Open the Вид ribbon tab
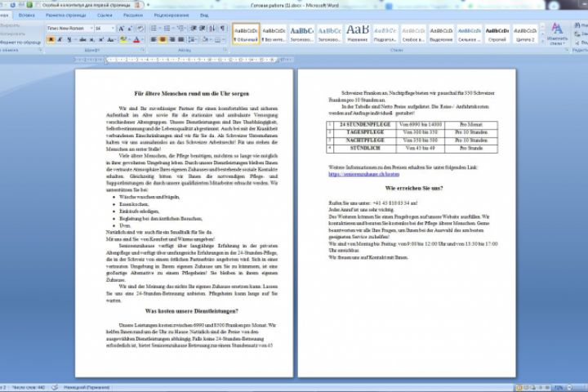 pos(204,16)
